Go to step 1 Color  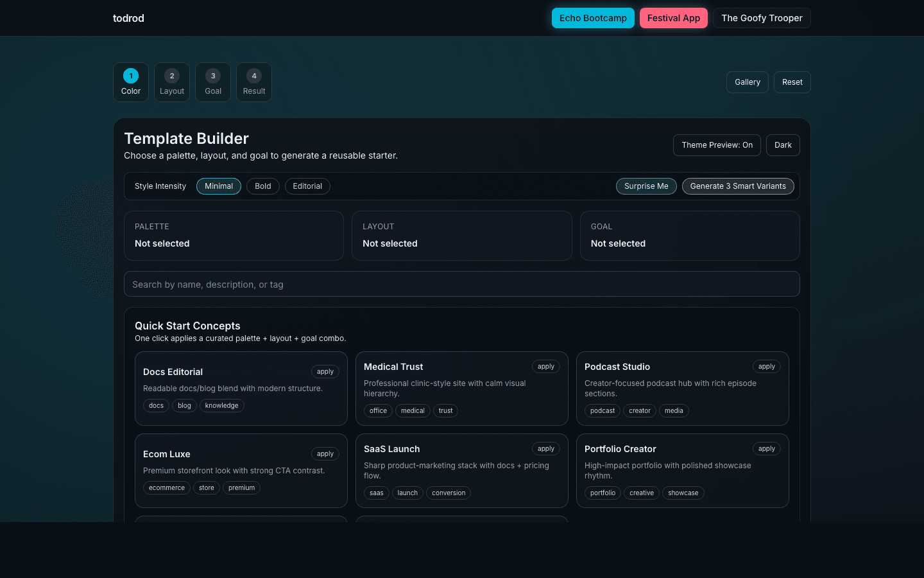click(x=131, y=82)
